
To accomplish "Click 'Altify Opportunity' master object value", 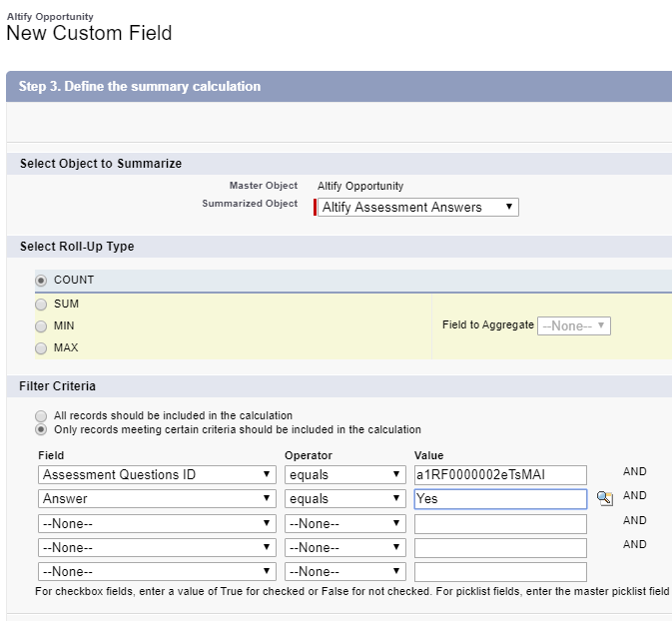I will (360, 186).
